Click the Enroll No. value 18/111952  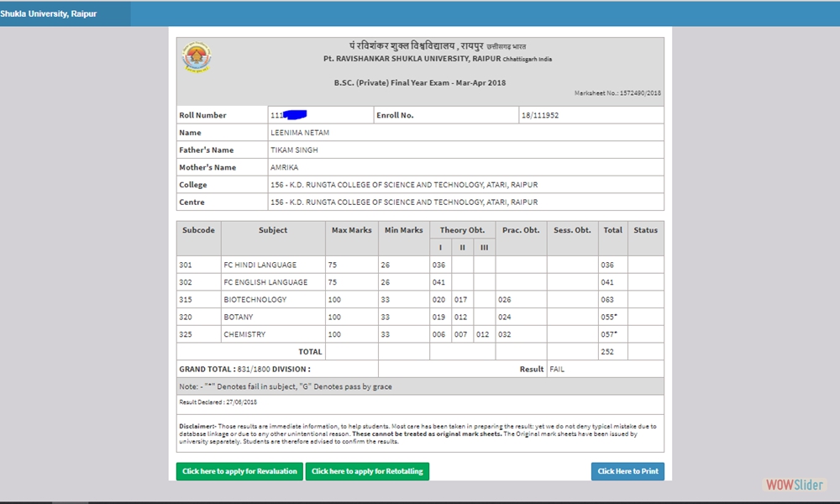(x=543, y=115)
